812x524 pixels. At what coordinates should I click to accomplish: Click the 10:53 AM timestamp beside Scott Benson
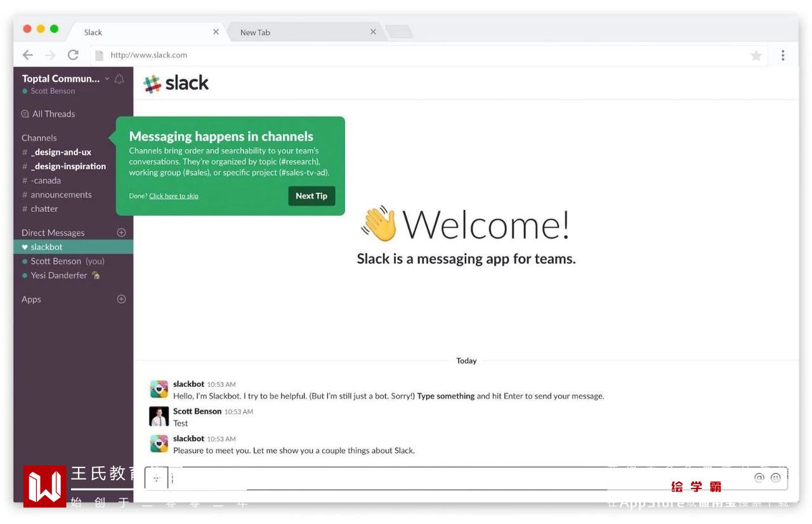point(239,412)
